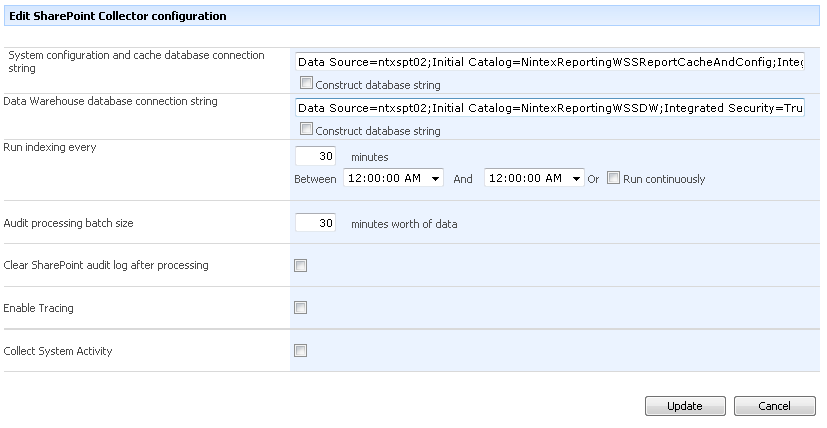
Task: Click the Run continuously label text
Action: click(x=664, y=179)
